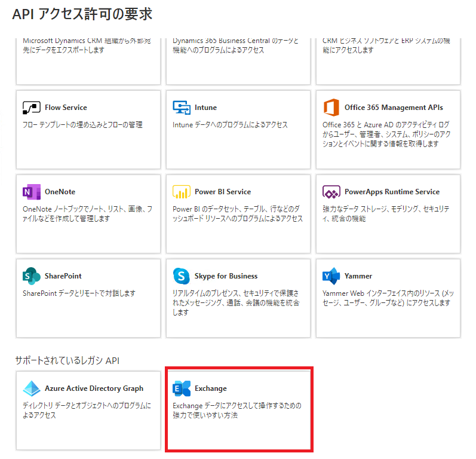
Task: Click the Office 365 Management APIs logo
Action: [x=331, y=108]
